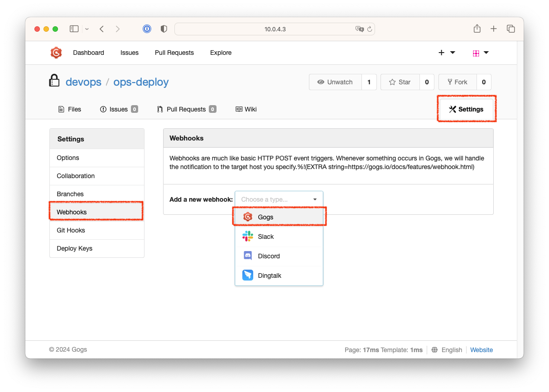Expand the plus create-new dropdown

point(447,53)
